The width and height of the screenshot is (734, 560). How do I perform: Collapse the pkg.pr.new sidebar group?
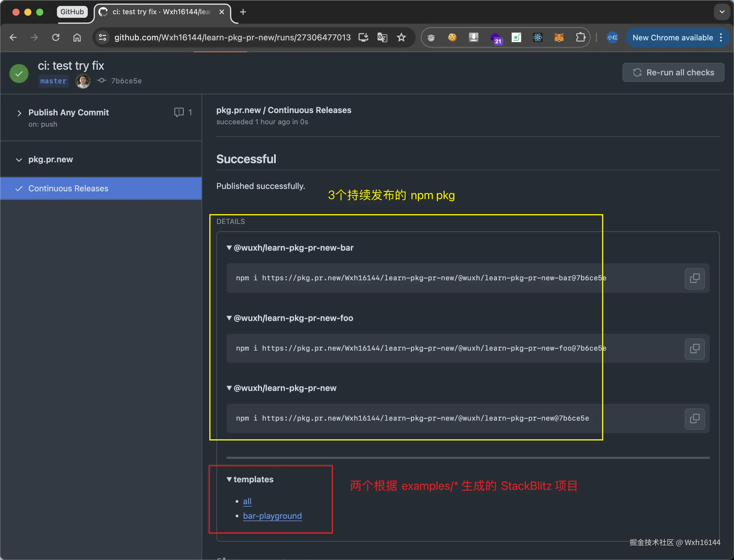19,160
